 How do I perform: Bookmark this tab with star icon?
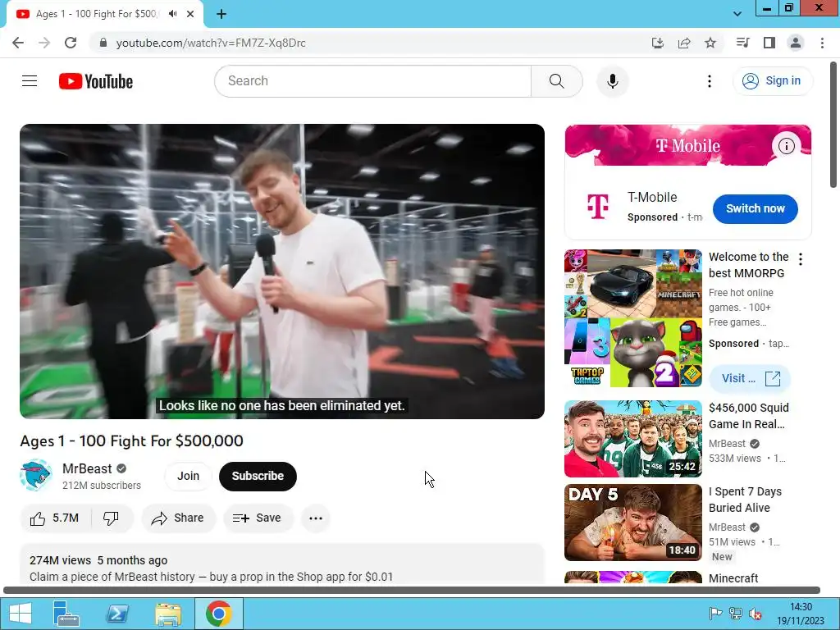point(710,43)
